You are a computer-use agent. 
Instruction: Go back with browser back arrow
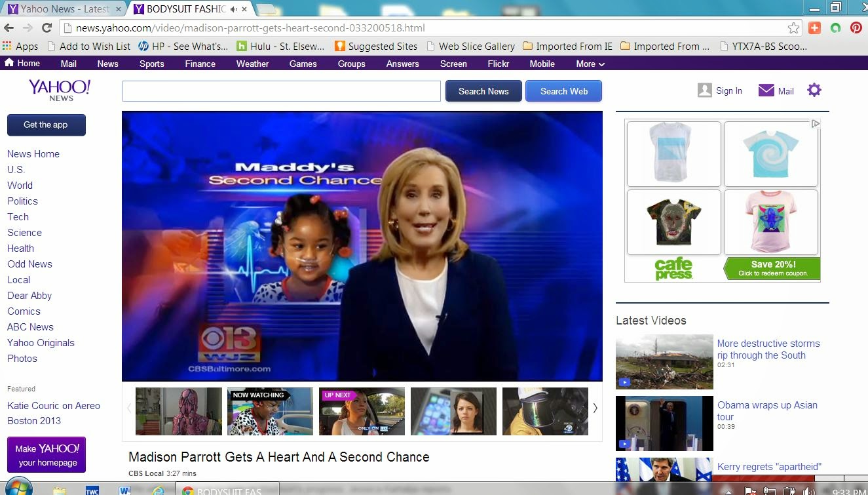point(9,28)
